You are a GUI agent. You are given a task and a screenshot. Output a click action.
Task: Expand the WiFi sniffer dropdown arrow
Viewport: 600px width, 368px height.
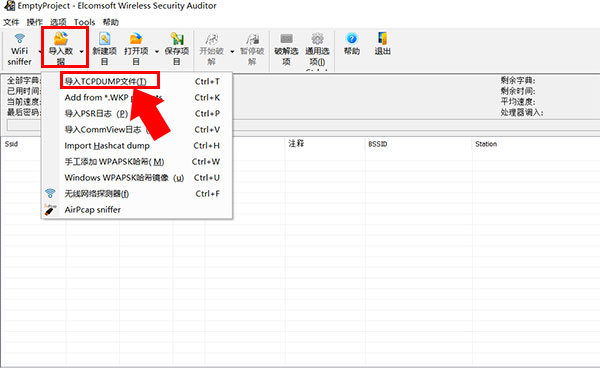(x=39, y=51)
